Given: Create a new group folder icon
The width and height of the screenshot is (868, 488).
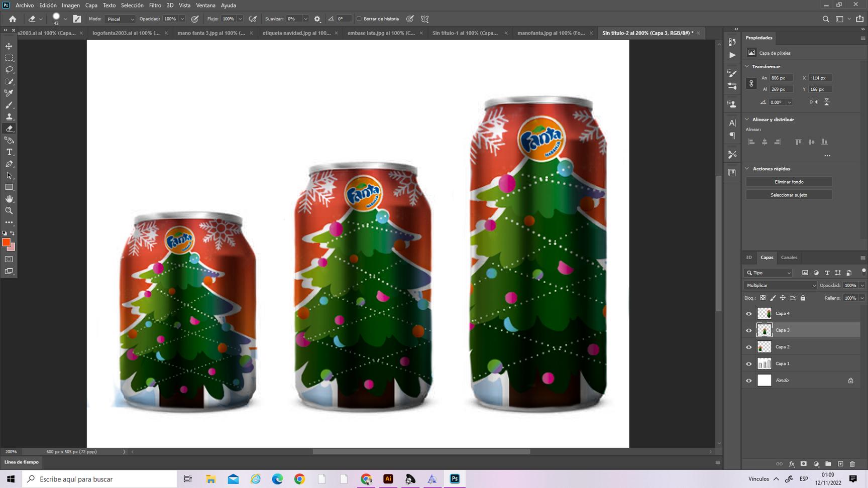Looking at the screenshot, I should coord(828,464).
